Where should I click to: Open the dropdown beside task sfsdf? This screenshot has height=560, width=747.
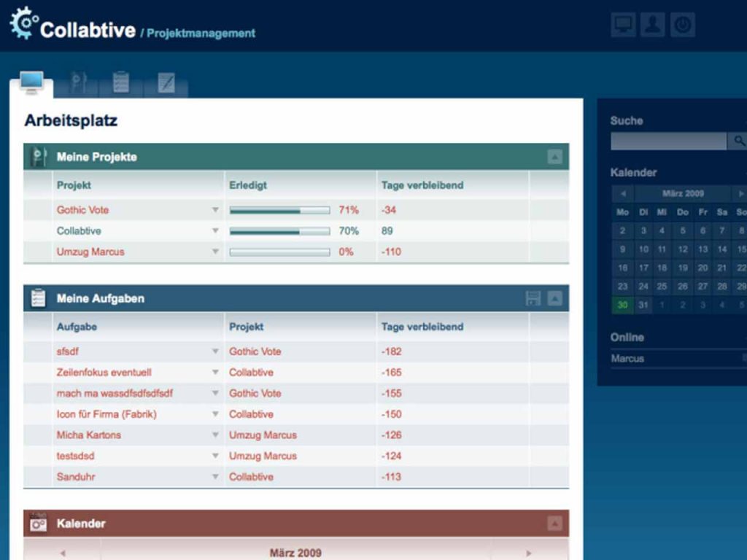click(x=215, y=351)
